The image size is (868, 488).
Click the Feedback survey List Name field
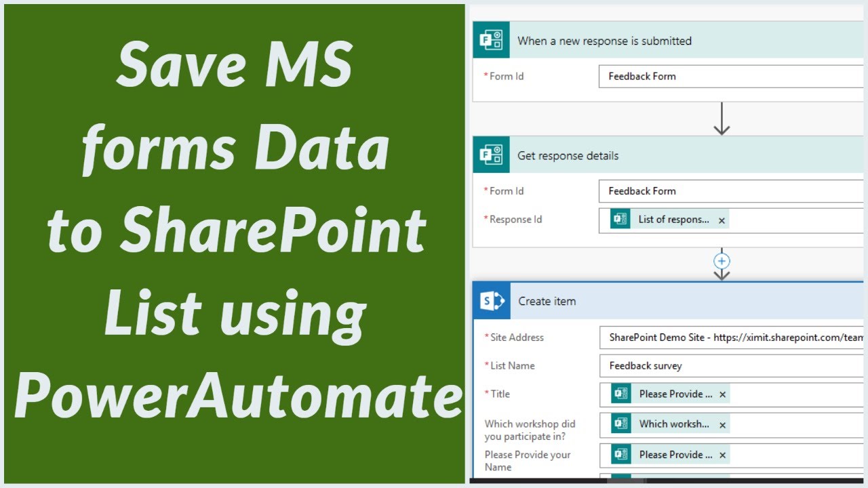click(x=731, y=365)
